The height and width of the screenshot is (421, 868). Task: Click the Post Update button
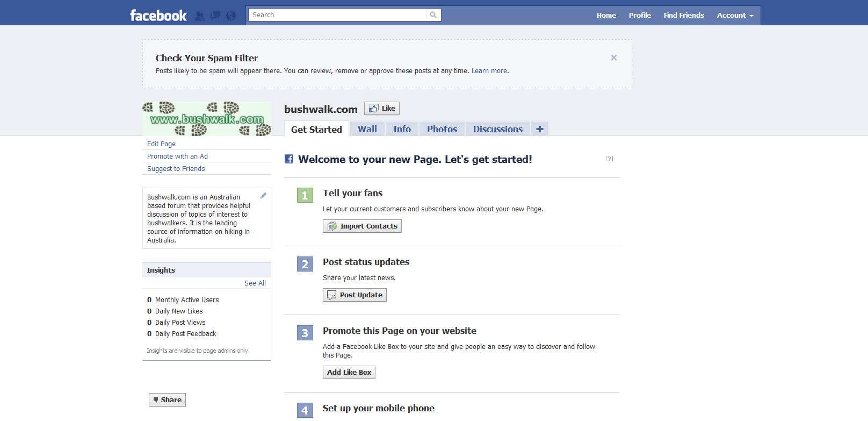click(355, 295)
